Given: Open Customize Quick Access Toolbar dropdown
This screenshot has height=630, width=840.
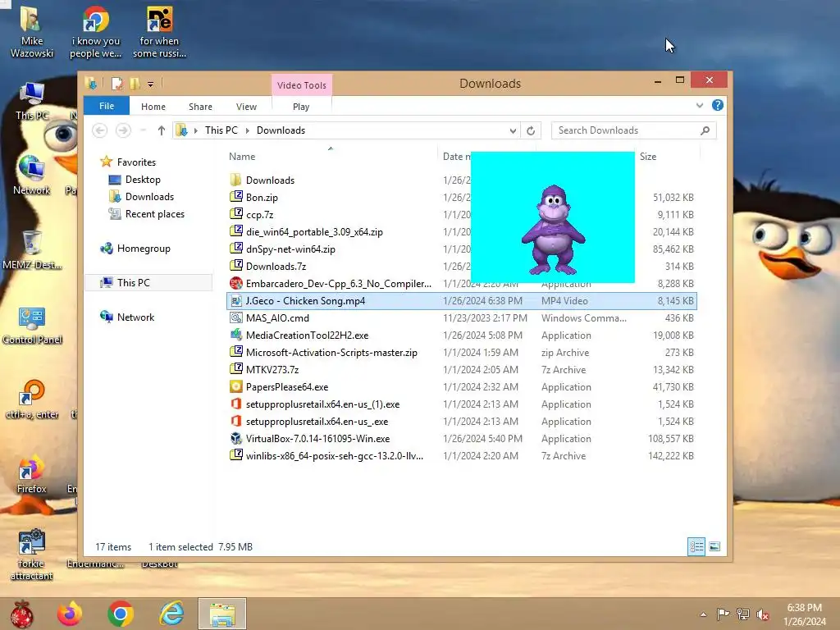Looking at the screenshot, I should (x=151, y=84).
